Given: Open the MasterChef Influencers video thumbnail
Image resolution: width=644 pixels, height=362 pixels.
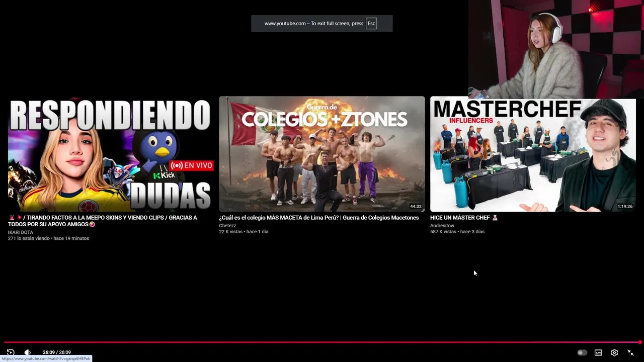Looking at the screenshot, I should coord(533,154).
